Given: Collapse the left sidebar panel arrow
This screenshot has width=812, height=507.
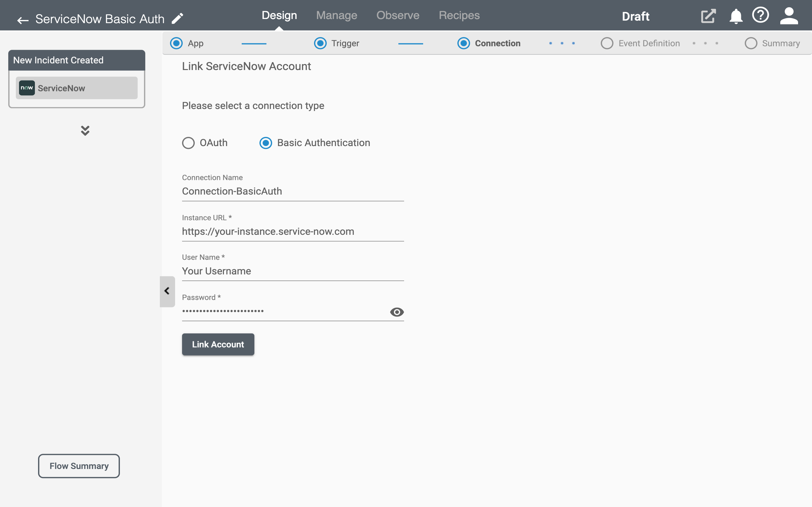Looking at the screenshot, I should [167, 291].
